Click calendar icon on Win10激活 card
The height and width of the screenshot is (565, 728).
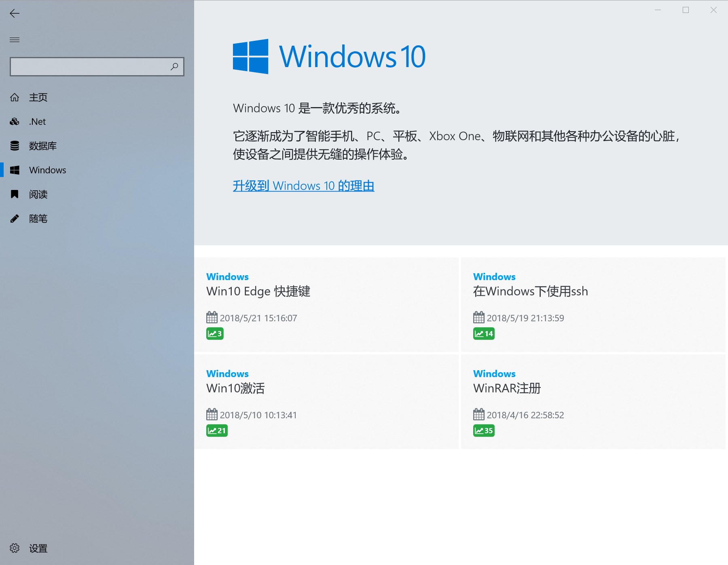pos(212,414)
